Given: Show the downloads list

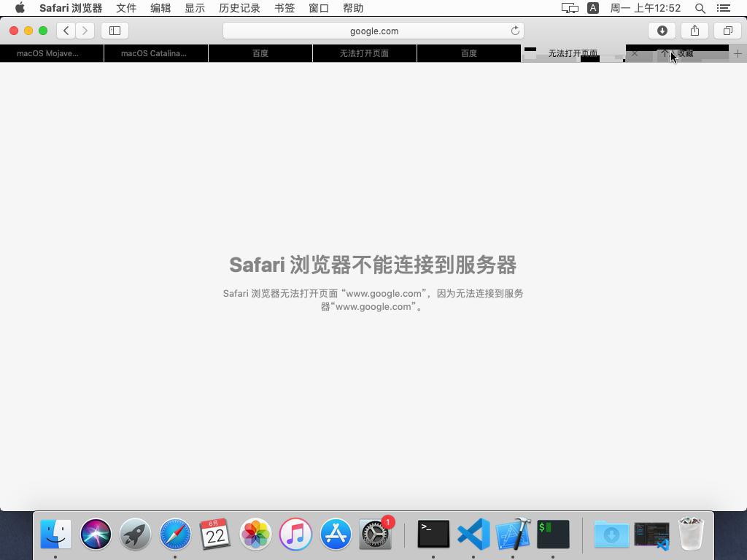Looking at the screenshot, I should pyautogui.click(x=662, y=31).
